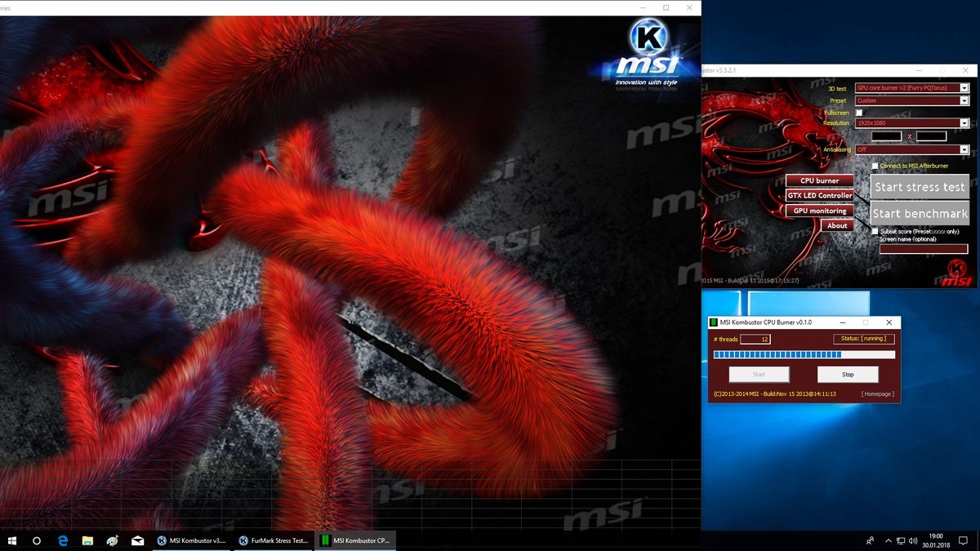The width and height of the screenshot is (980, 551).
Task: Open GPU monitoring in Kombustor
Action: click(818, 210)
